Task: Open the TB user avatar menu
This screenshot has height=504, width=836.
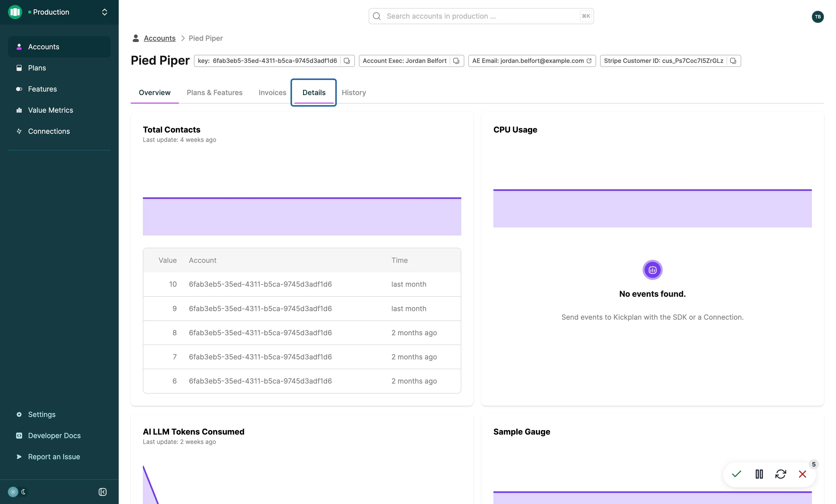Action: [818, 17]
